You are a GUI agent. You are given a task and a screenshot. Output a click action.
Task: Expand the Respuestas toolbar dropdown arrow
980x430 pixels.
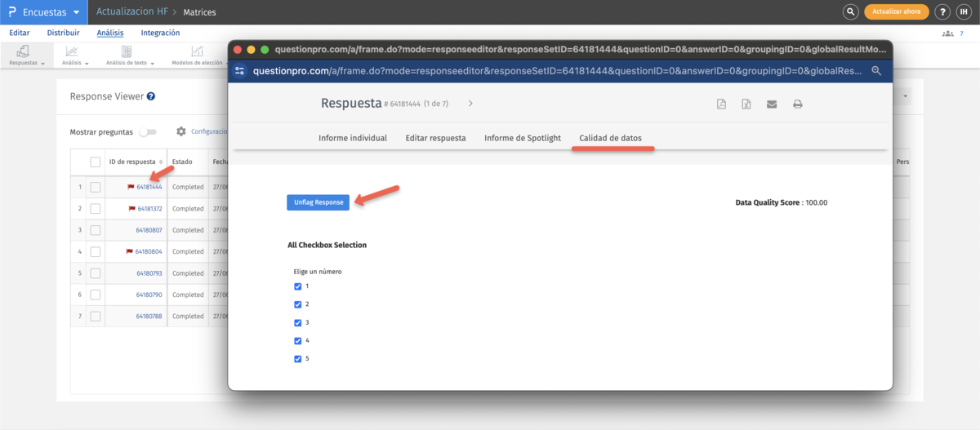pyautogui.click(x=42, y=63)
